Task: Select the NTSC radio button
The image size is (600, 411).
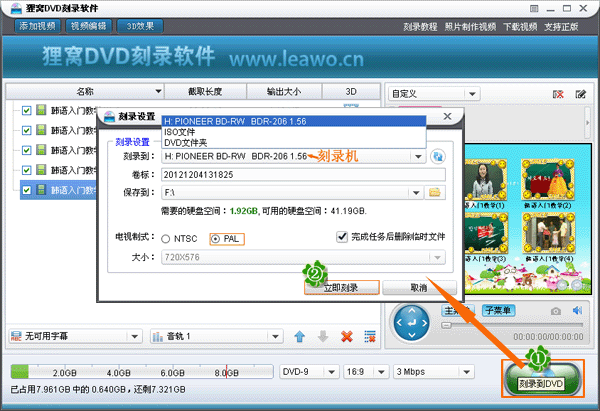Action: pyautogui.click(x=165, y=239)
